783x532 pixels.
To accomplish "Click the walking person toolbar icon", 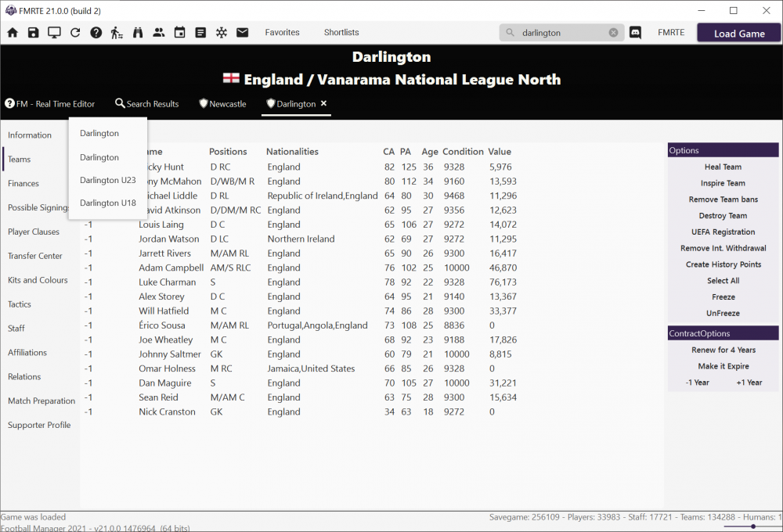I will coord(117,33).
